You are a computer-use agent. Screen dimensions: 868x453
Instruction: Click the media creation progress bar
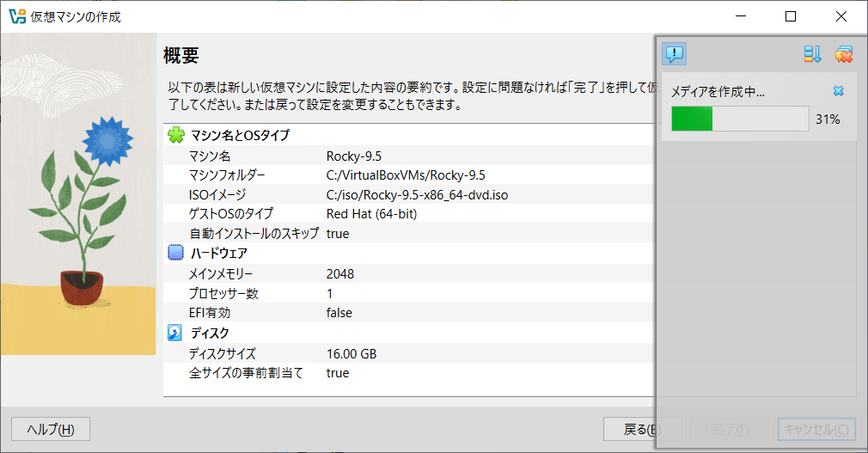coord(740,119)
